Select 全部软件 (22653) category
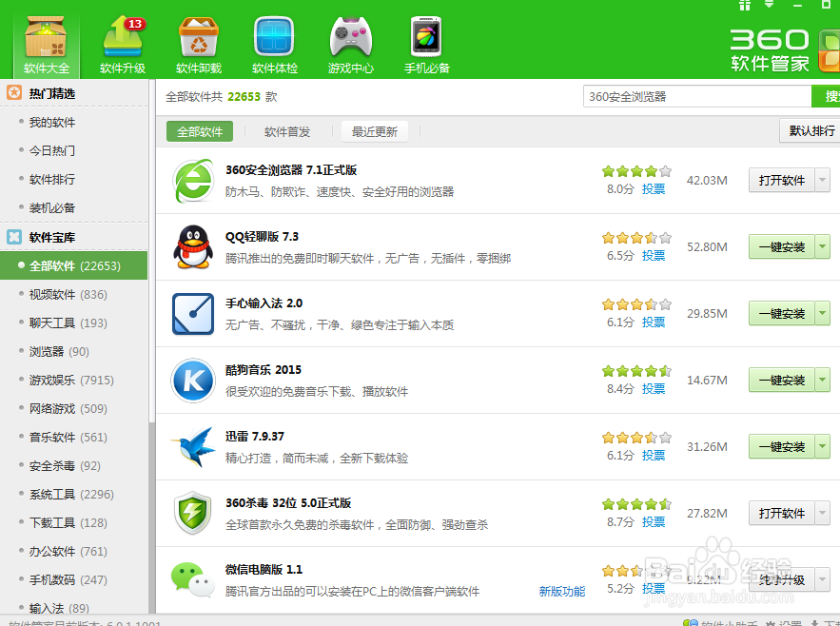840x626 pixels. (74, 265)
